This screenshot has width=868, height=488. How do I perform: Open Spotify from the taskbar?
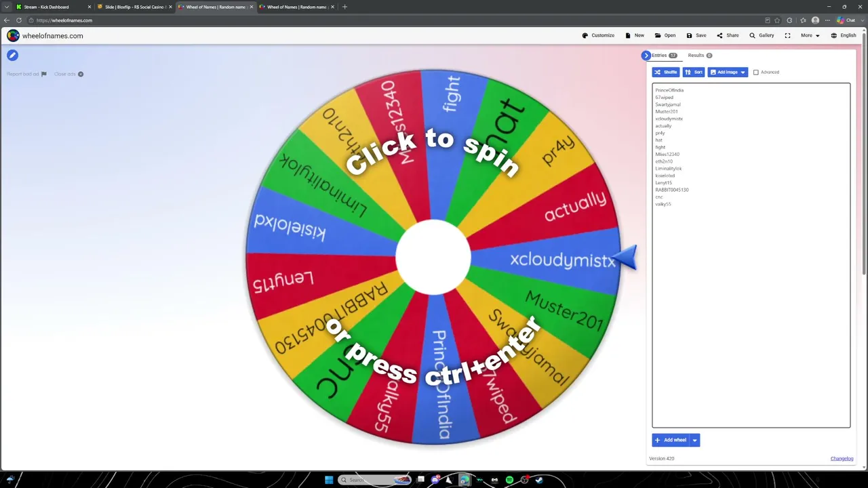(509, 480)
